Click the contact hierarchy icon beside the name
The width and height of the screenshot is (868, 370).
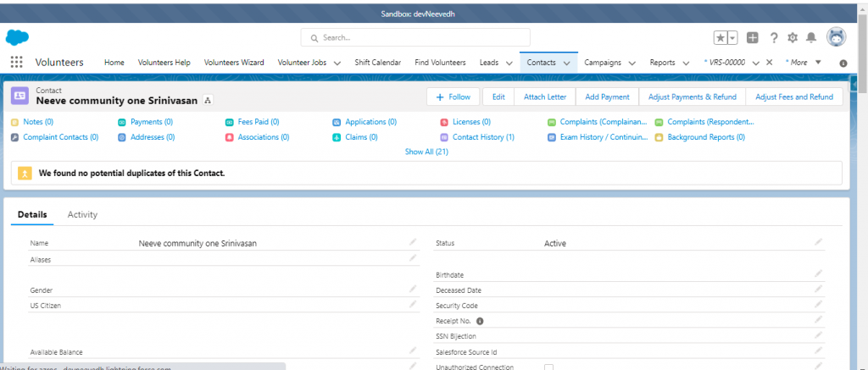pos(208,100)
